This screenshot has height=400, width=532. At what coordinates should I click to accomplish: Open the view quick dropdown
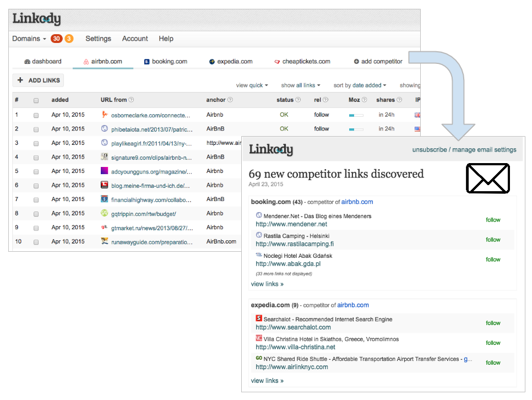point(252,85)
